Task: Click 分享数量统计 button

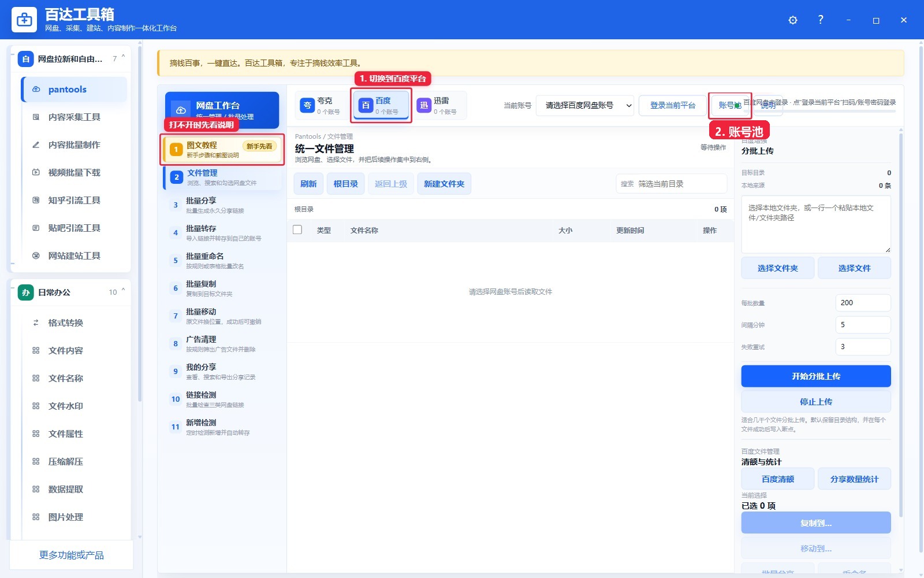Action: click(x=854, y=479)
